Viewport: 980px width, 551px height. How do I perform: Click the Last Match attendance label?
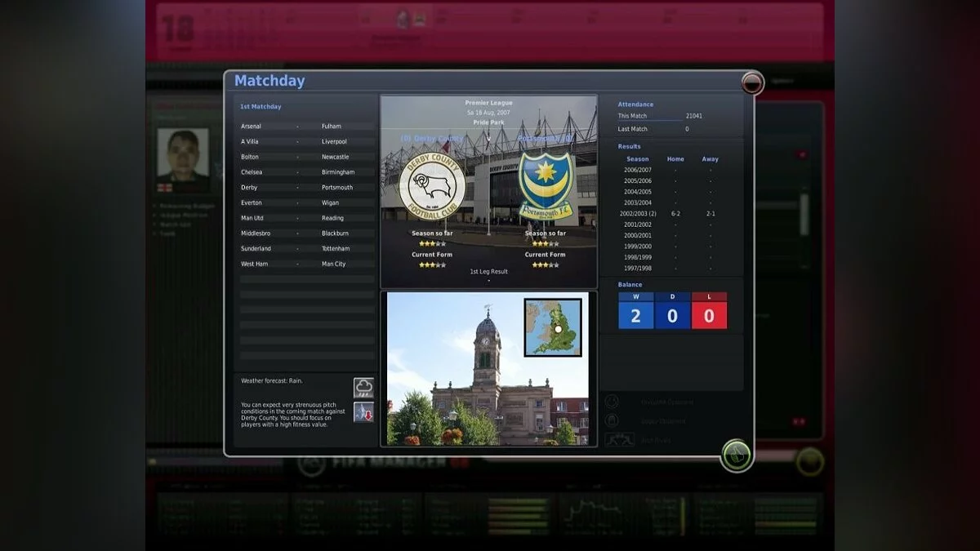633,129
